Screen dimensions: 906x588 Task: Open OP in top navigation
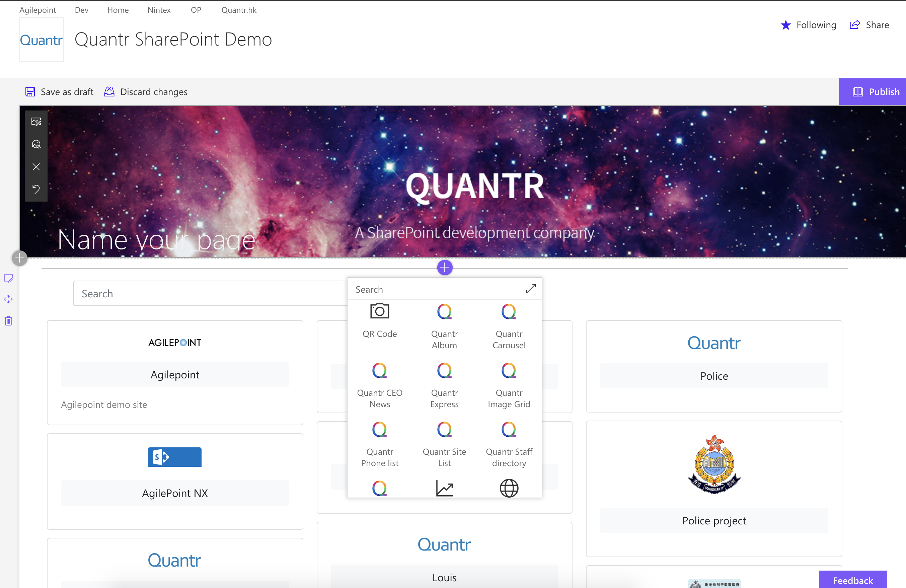[196, 10]
